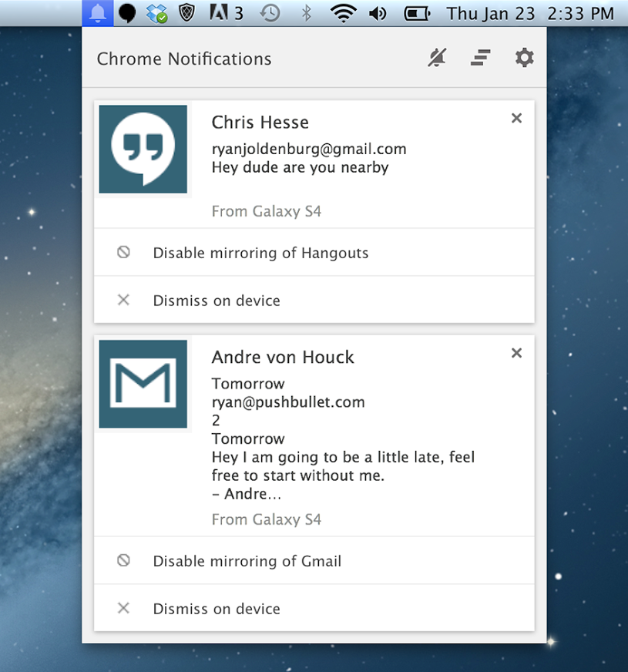
Task: Click the Hangouts icon on Chris Hesse's notification
Action: [x=142, y=148]
